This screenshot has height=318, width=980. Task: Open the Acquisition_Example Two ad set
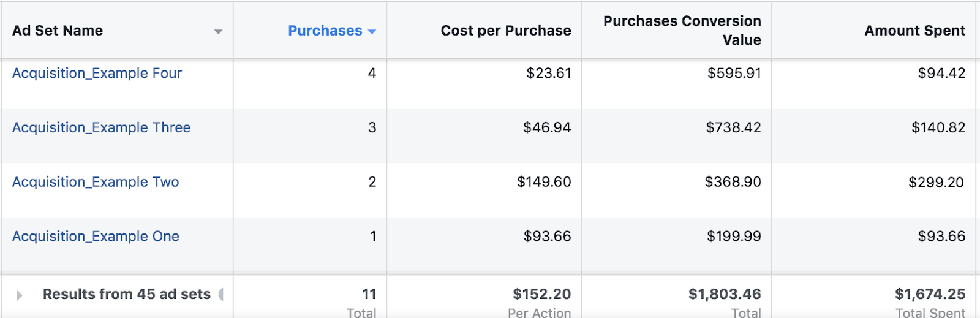(x=96, y=182)
